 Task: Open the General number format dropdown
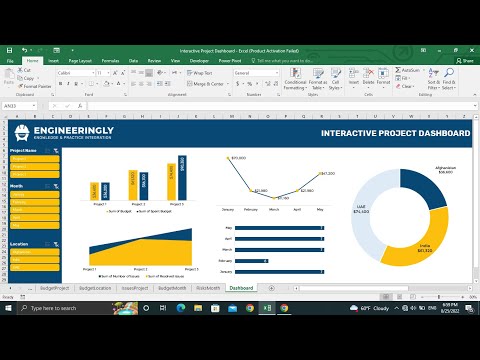coord(277,73)
